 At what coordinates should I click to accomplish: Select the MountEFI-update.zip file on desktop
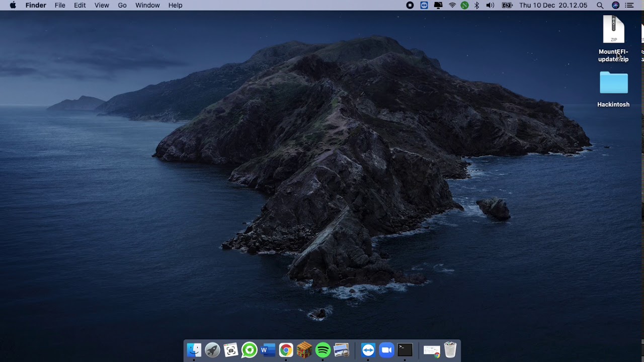pos(613,39)
